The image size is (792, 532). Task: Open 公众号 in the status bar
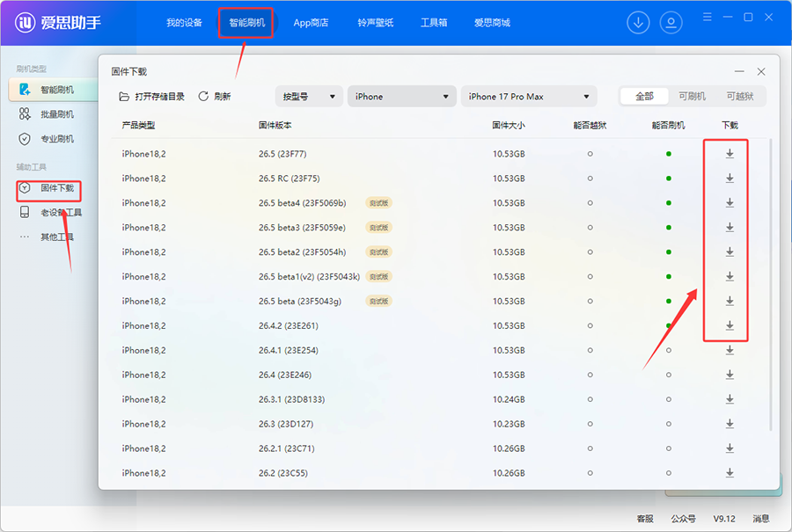(x=683, y=519)
